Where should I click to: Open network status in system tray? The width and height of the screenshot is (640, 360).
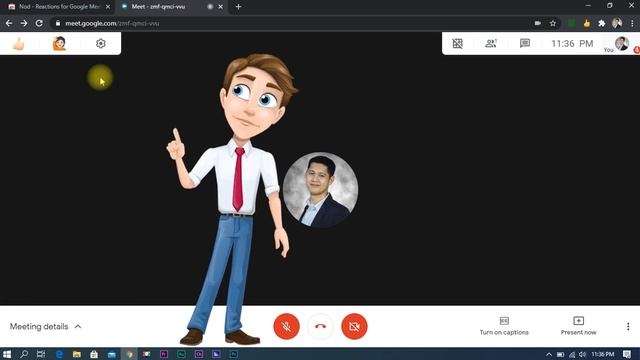click(x=572, y=354)
